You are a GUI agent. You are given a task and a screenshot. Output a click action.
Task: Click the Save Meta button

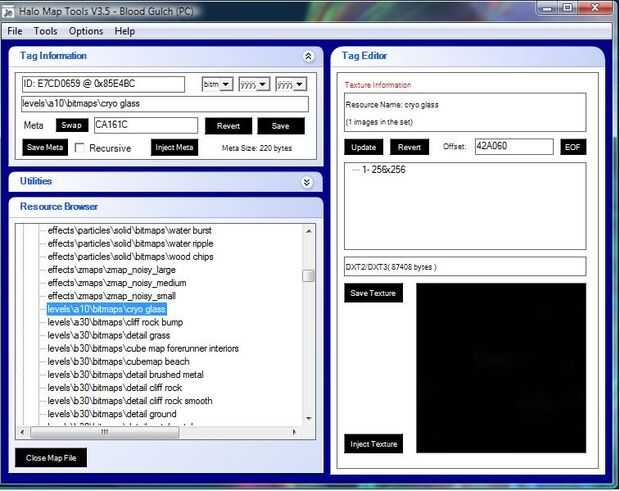pyautogui.click(x=45, y=147)
